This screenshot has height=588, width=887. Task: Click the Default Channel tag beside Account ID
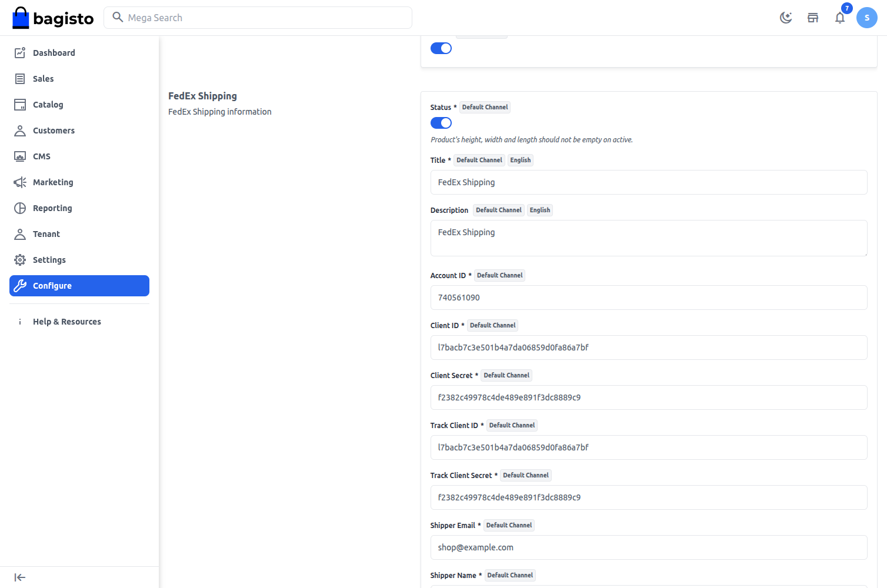[x=500, y=275]
